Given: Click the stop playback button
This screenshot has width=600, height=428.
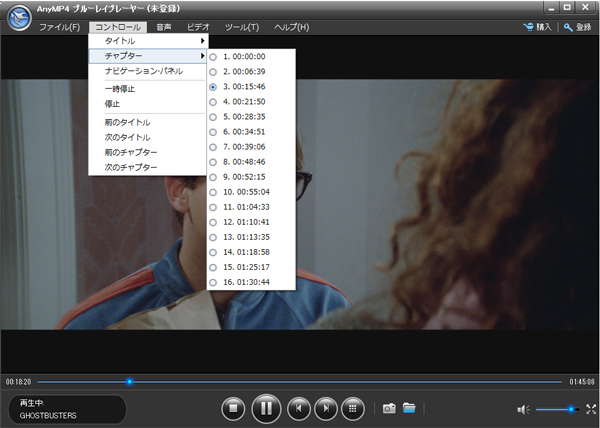Looking at the screenshot, I should point(233,409).
